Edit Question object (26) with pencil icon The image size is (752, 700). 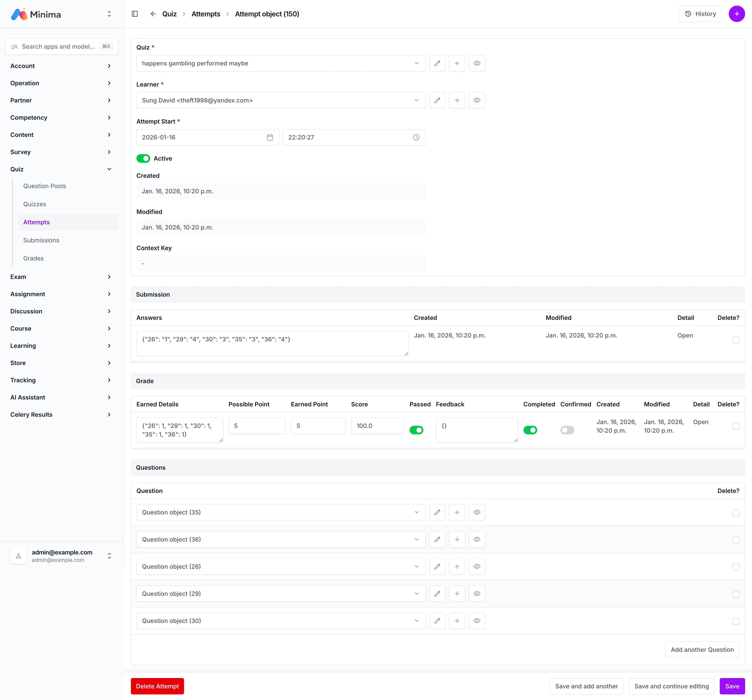[437, 566]
